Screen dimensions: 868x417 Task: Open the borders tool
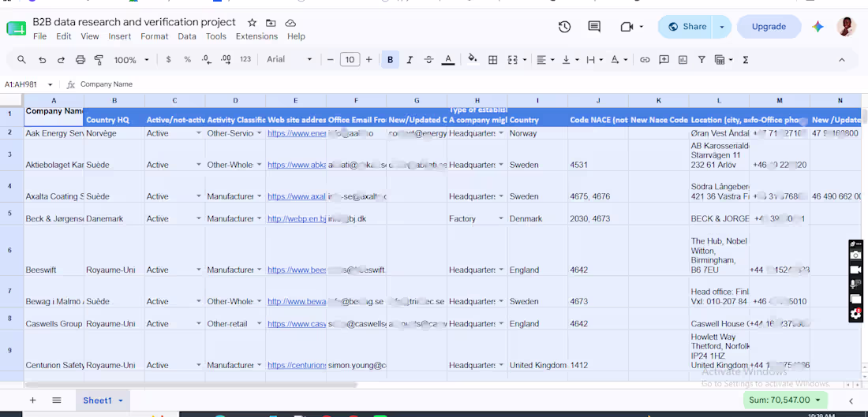tap(492, 60)
